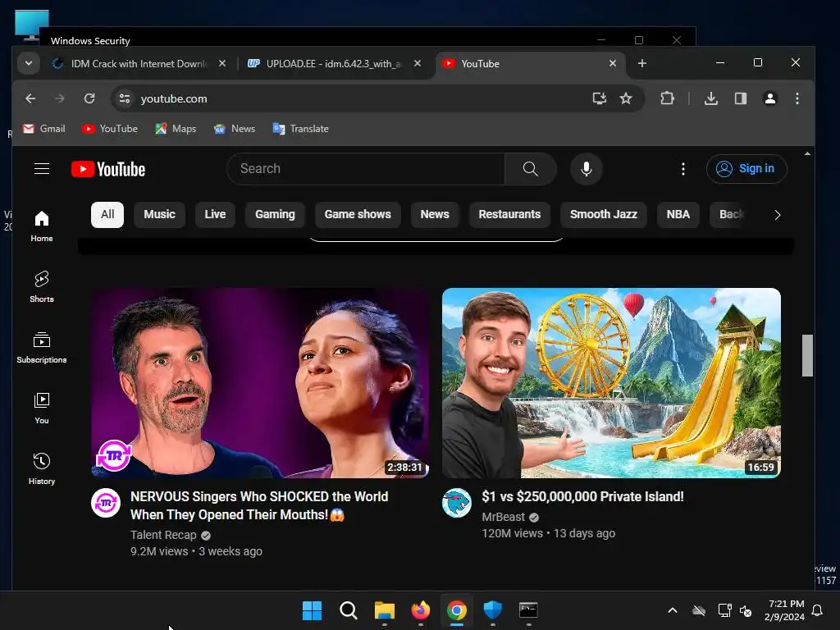Open Shorts in sidebar
This screenshot has width=840, height=630.
[x=42, y=286]
